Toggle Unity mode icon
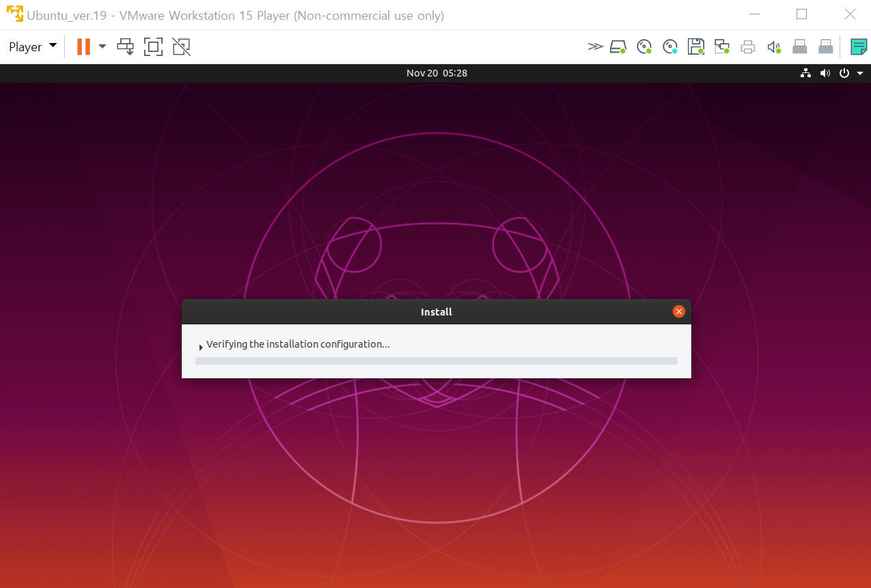This screenshot has height=588, width=871. pos(181,46)
